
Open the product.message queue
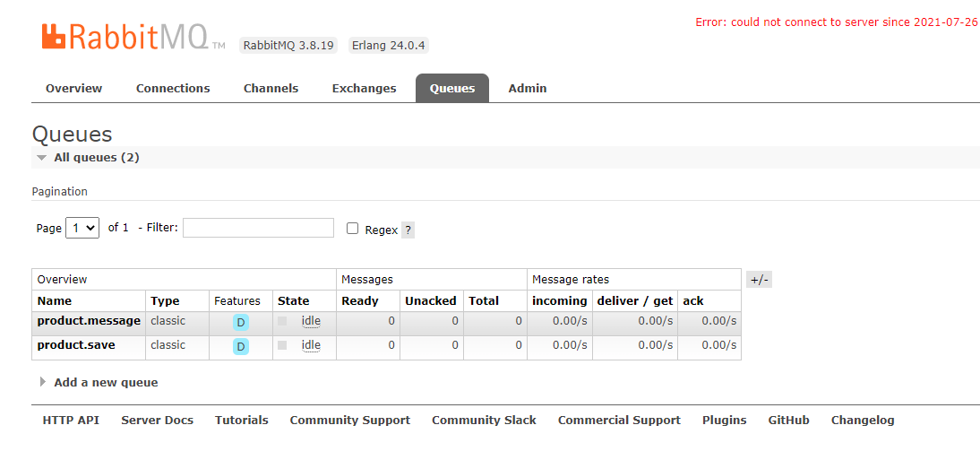tap(89, 321)
